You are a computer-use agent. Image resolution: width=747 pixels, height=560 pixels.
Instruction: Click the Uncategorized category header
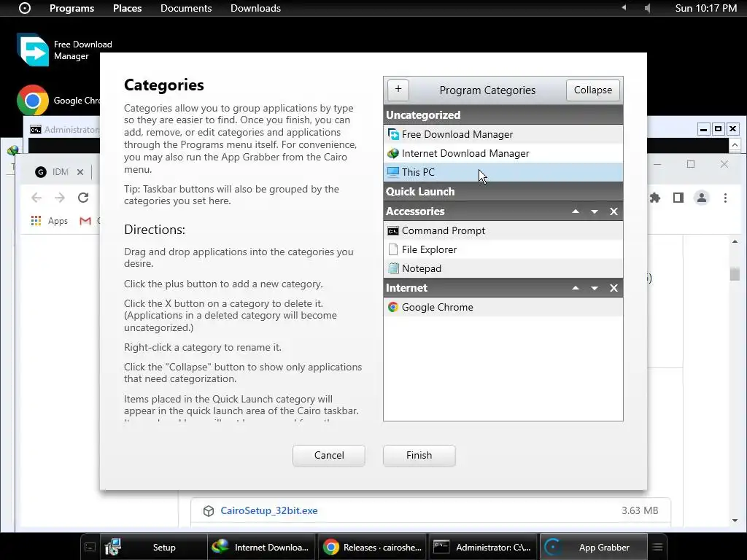tap(503, 114)
